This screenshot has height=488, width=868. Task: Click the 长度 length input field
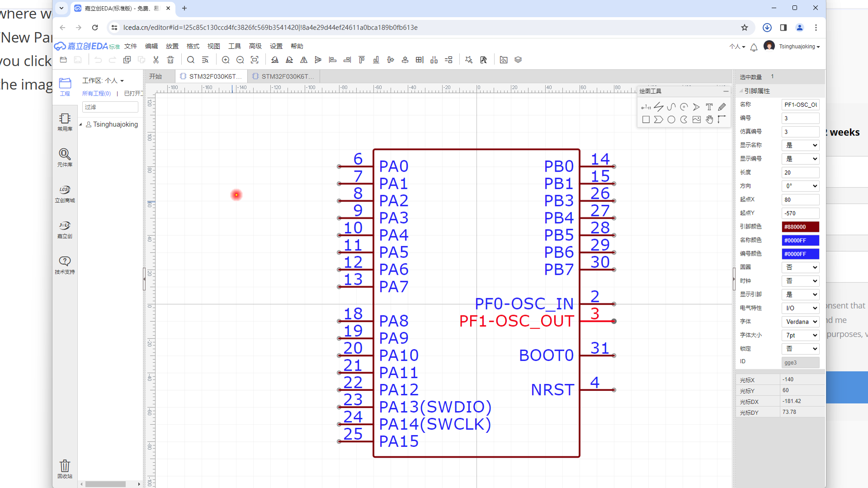pos(800,173)
